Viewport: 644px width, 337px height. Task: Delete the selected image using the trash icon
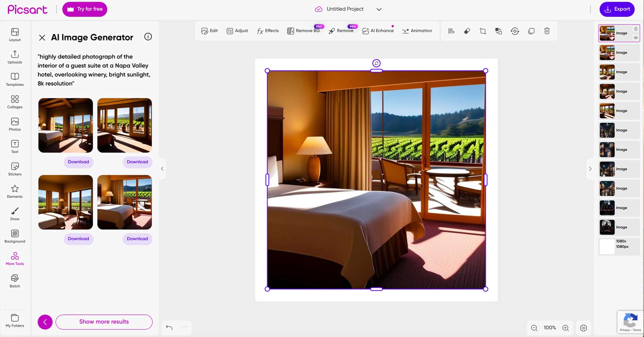[547, 31]
